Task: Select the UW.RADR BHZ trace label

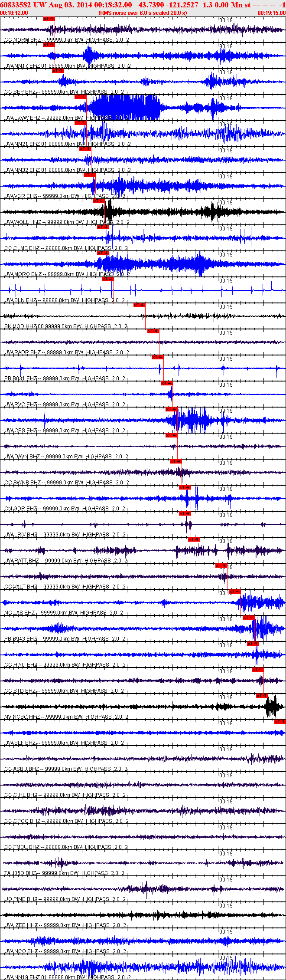Action: [67, 352]
